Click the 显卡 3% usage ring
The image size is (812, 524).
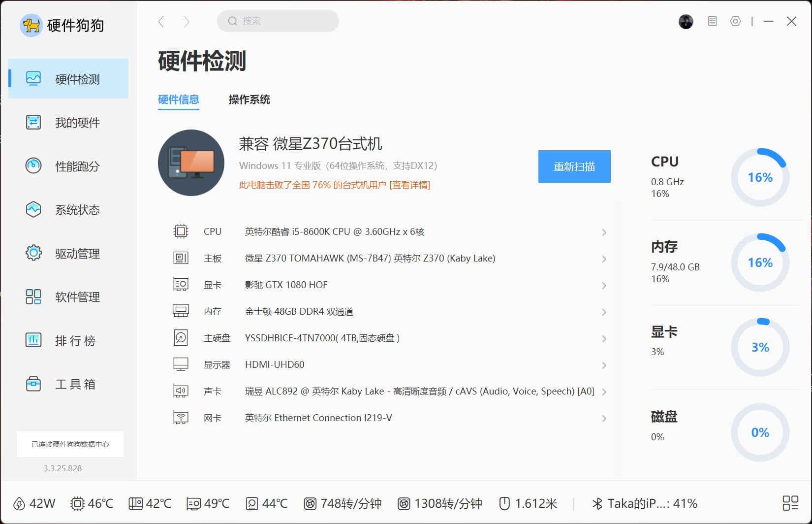pos(760,347)
